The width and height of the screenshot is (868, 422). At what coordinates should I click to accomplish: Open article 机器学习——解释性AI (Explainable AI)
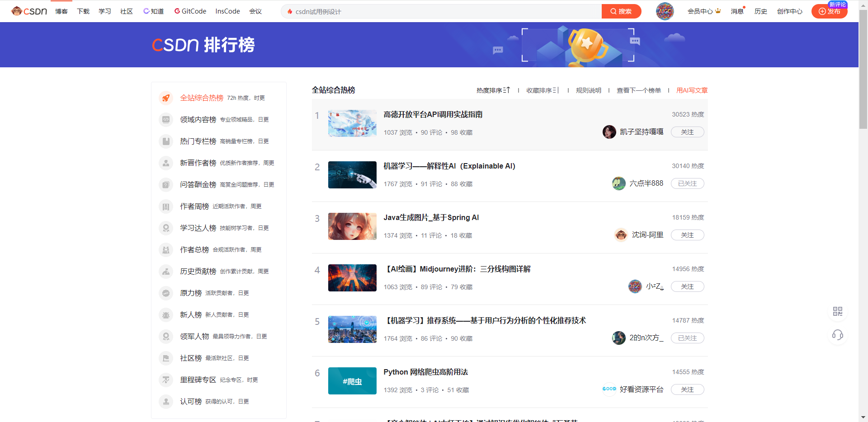click(449, 166)
